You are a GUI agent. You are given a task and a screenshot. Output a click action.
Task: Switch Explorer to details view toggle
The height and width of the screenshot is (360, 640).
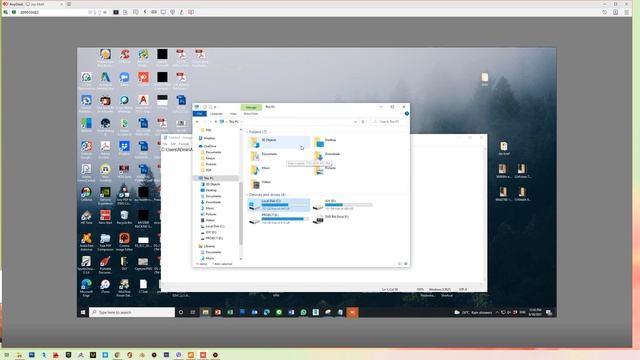(x=400, y=264)
